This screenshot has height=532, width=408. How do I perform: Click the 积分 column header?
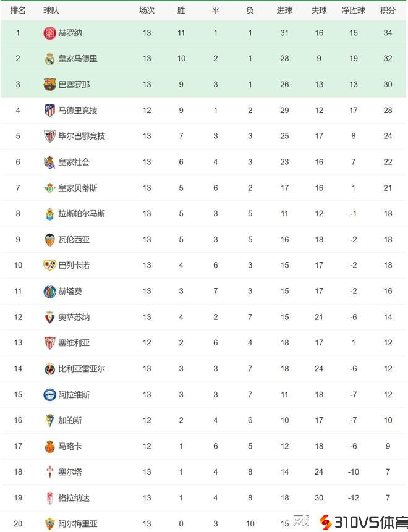tap(388, 11)
